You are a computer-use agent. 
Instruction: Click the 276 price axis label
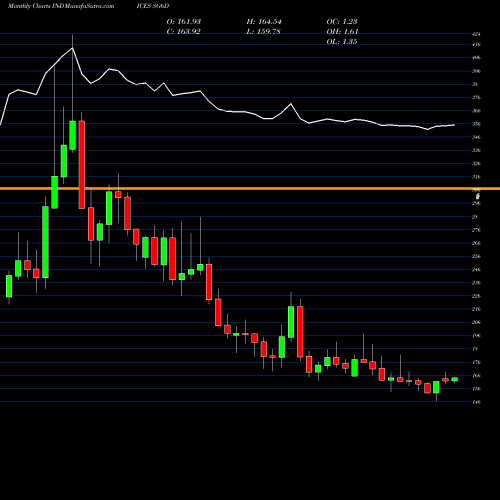[477, 230]
